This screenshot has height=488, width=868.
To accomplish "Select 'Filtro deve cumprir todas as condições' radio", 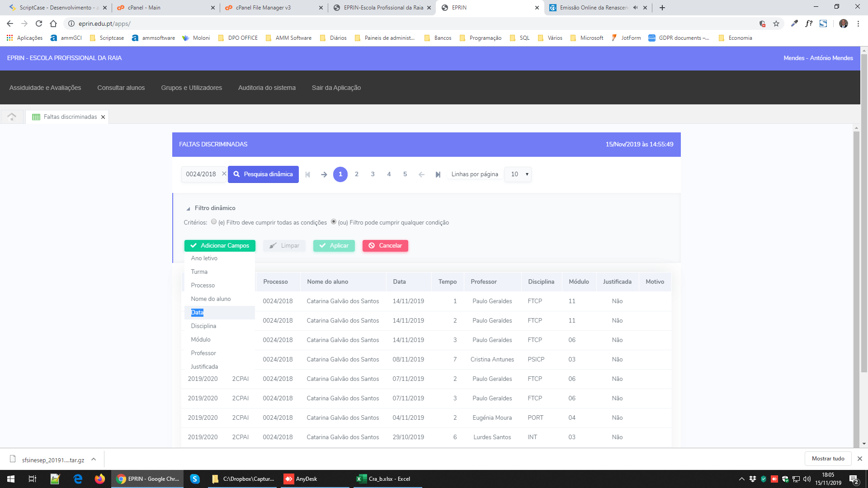I will coord(214,222).
